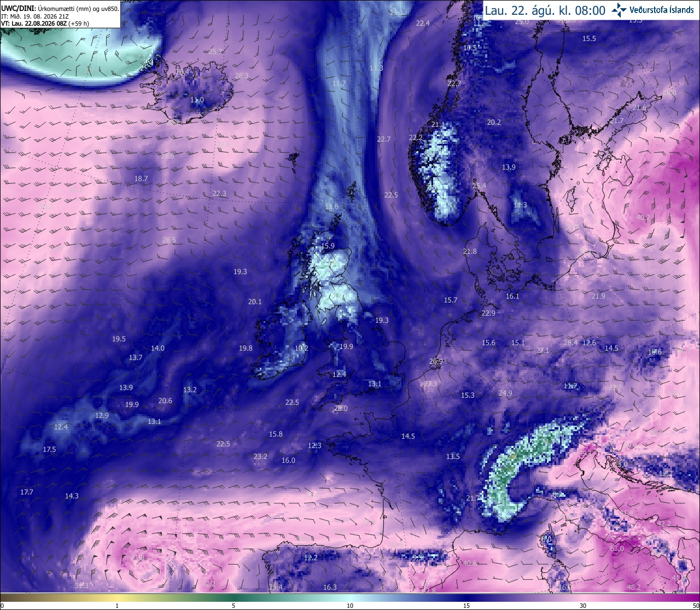Pick the pink color at scale value 30

(x=583, y=597)
